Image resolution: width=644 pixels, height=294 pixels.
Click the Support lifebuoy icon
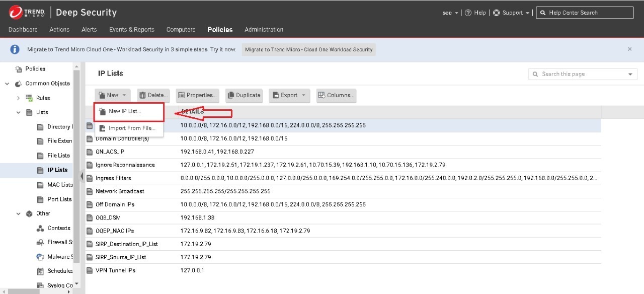click(x=496, y=13)
